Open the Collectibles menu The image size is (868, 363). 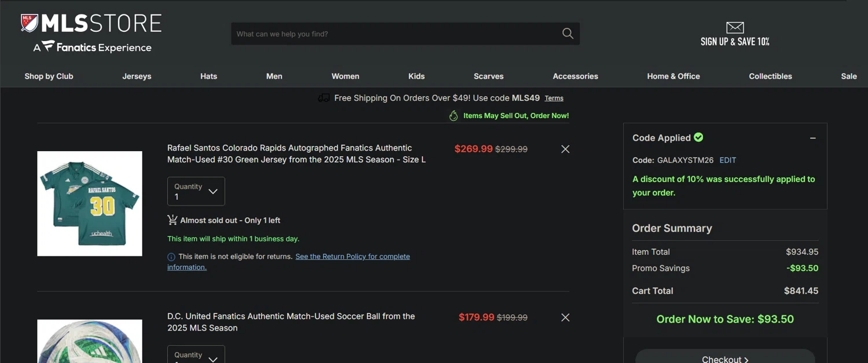click(x=770, y=76)
